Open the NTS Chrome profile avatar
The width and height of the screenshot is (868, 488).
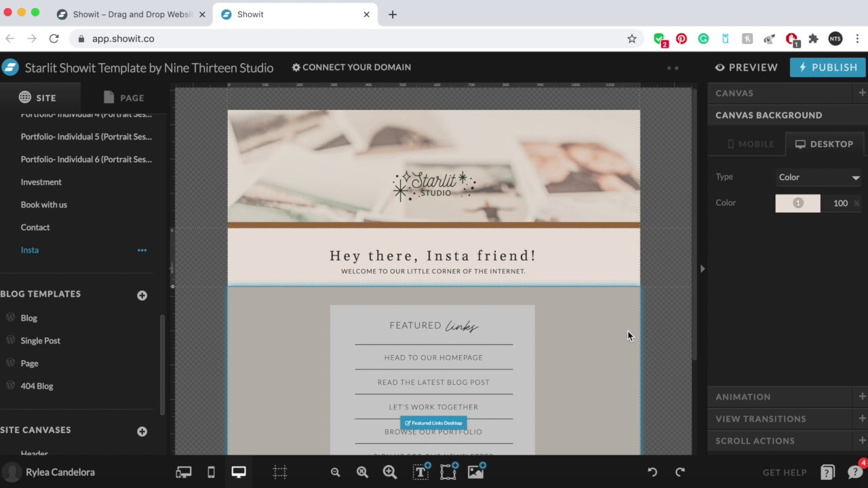tap(835, 39)
